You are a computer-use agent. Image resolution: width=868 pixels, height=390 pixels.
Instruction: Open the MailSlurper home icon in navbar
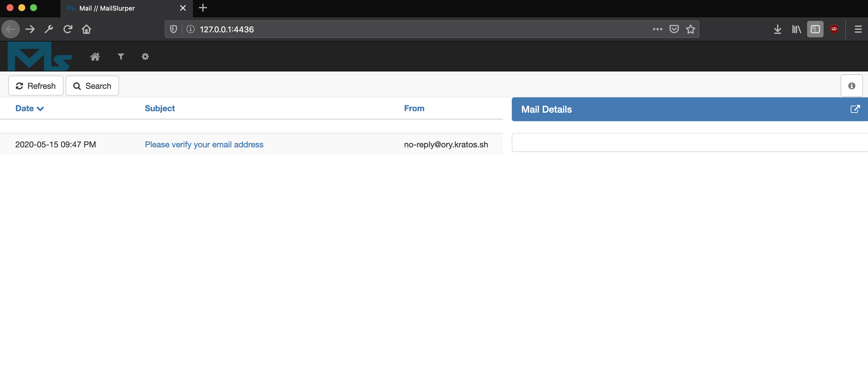click(x=95, y=56)
